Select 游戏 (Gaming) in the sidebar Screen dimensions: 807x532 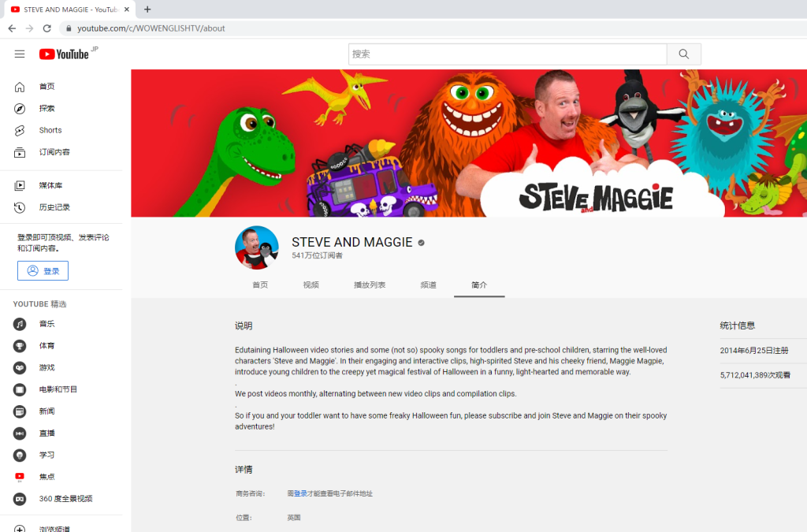(x=47, y=367)
